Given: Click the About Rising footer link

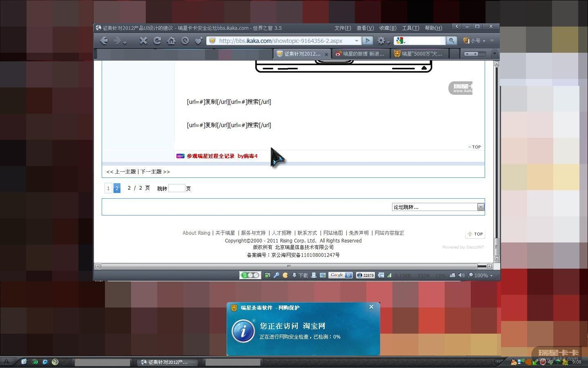Looking at the screenshot, I should [x=196, y=233].
